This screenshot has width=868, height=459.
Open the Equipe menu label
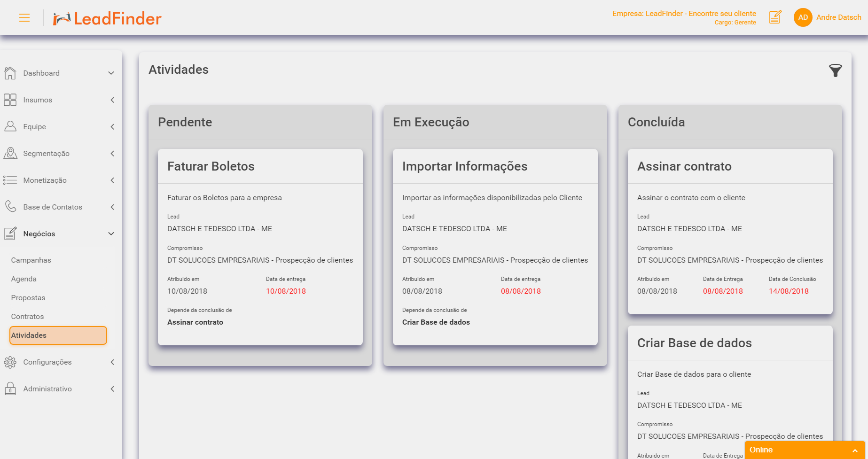point(35,126)
